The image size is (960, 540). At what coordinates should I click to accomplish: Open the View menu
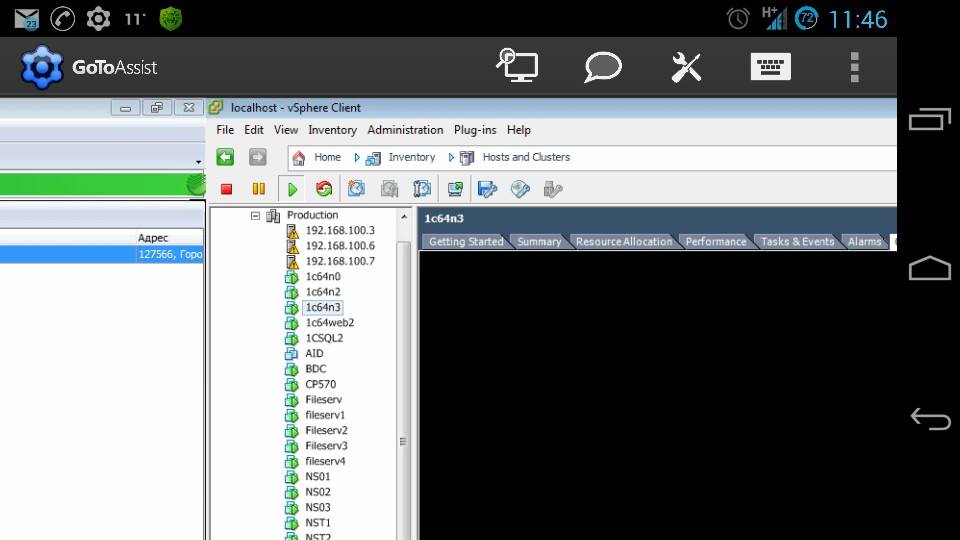286,130
